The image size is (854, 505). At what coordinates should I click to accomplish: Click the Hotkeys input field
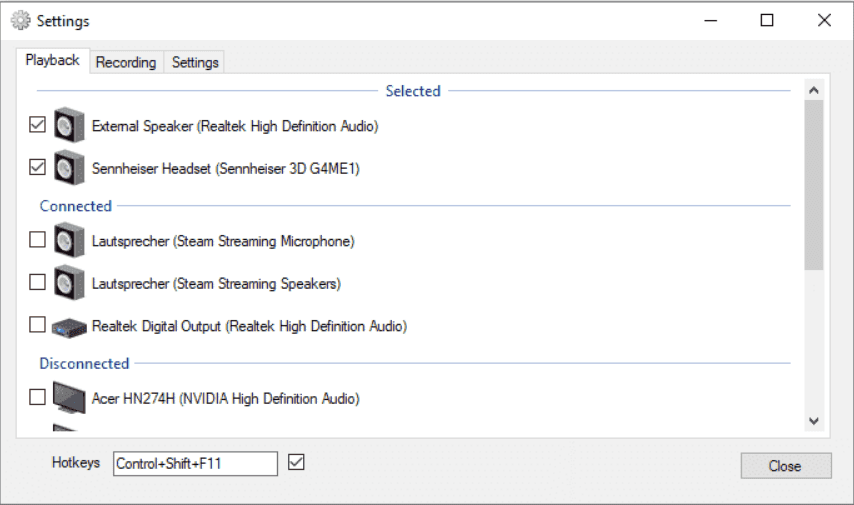point(195,463)
